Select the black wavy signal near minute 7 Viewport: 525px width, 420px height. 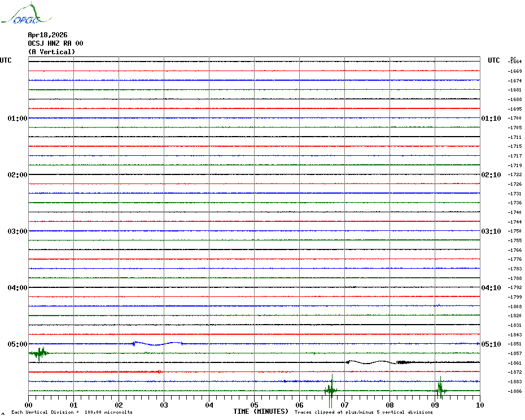368,362
